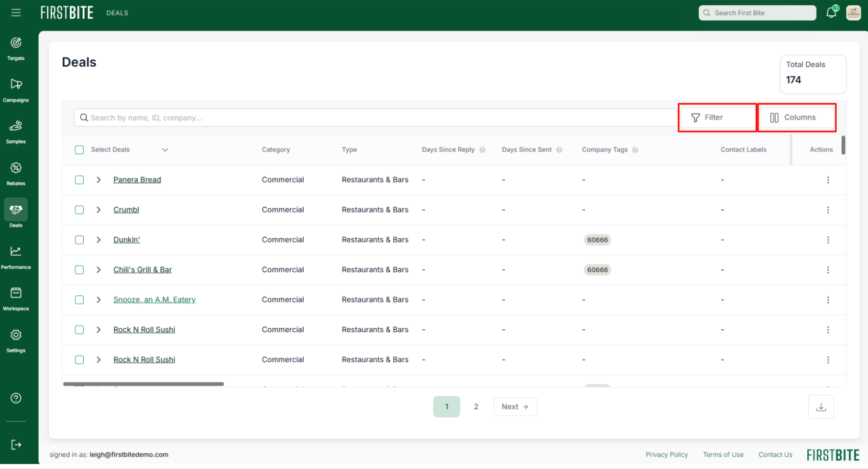Toggle the Select Deals checkbox
868x469 pixels.
click(79, 150)
